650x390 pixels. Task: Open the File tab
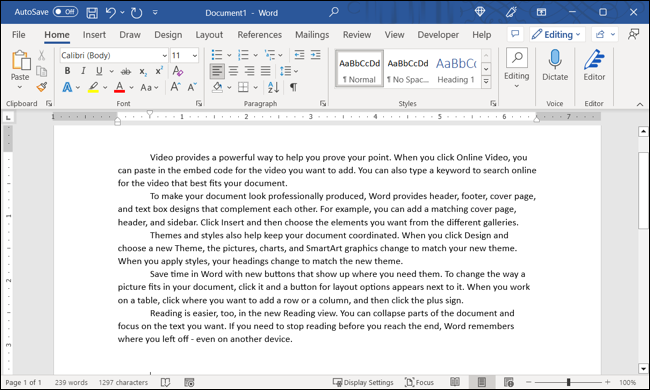click(x=18, y=35)
